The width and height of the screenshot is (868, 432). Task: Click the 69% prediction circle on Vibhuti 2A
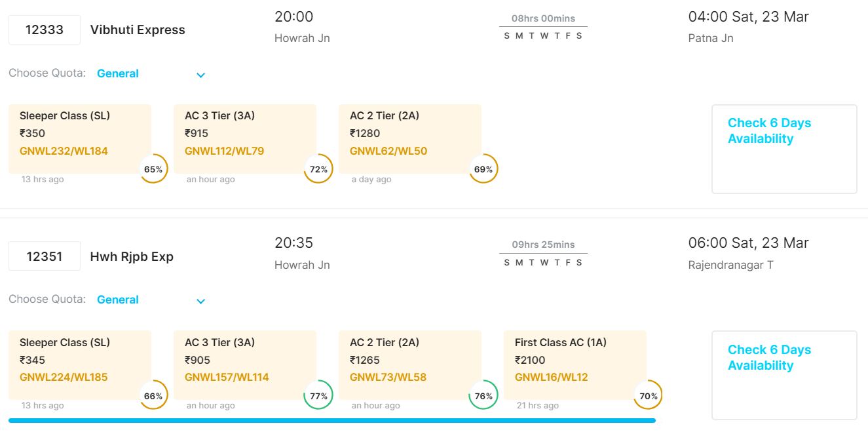click(483, 169)
